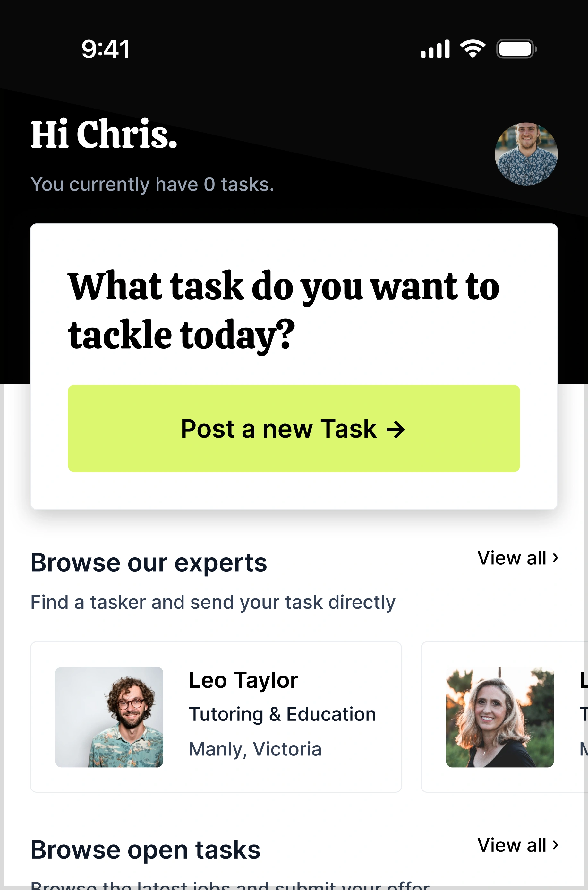Click the 9:41 clock in status bar
Screen dimensions: 588x890
(x=106, y=49)
